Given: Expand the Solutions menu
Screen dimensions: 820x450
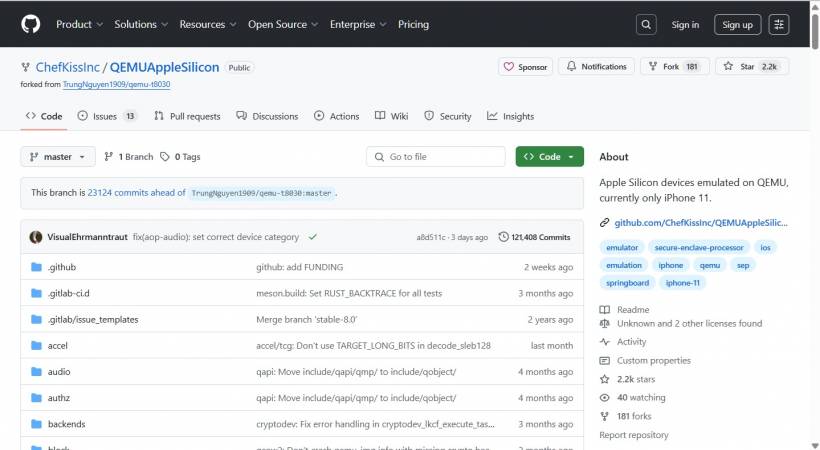Looking at the screenshot, I should click(141, 24).
